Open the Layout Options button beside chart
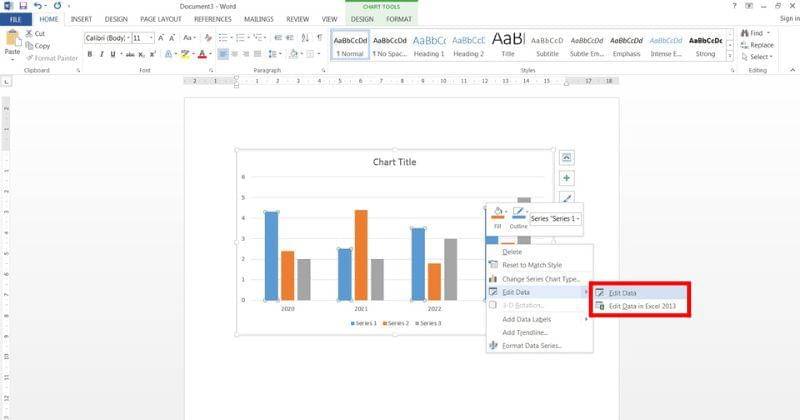The image size is (800, 420). tap(567, 157)
